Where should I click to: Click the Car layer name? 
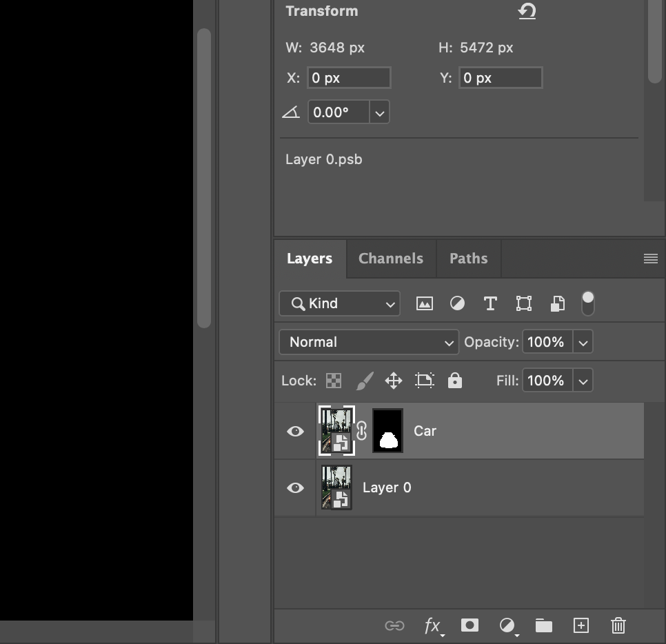425,431
